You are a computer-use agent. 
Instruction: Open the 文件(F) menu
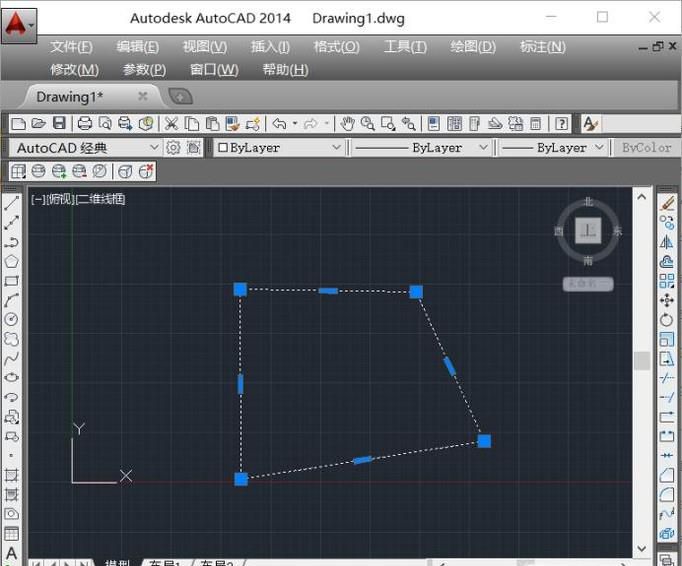[x=71, y=47]
